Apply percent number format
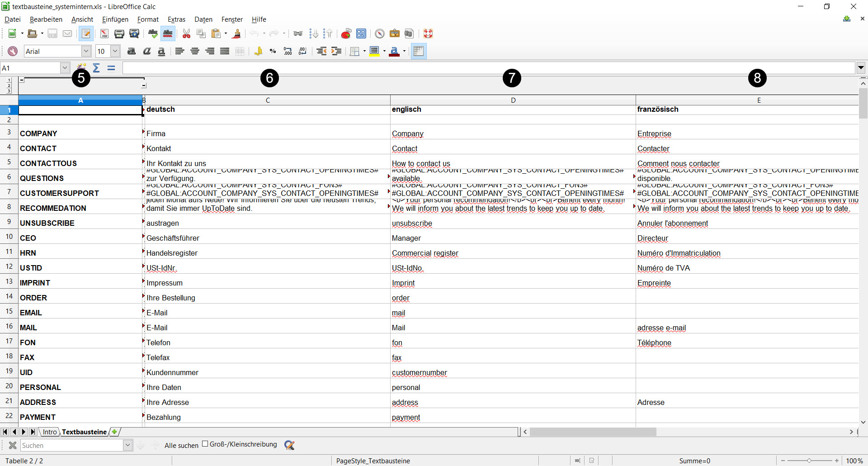 273,51
